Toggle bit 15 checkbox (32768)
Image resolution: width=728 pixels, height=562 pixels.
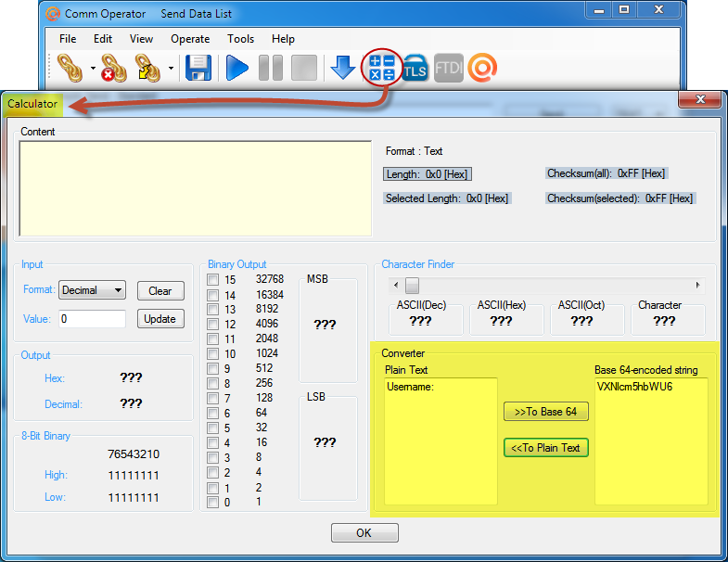(213, 279)
